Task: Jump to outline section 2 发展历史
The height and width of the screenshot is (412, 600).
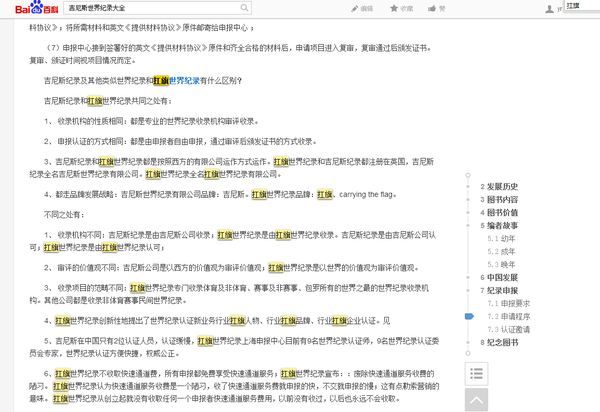Action: point(499,187)
